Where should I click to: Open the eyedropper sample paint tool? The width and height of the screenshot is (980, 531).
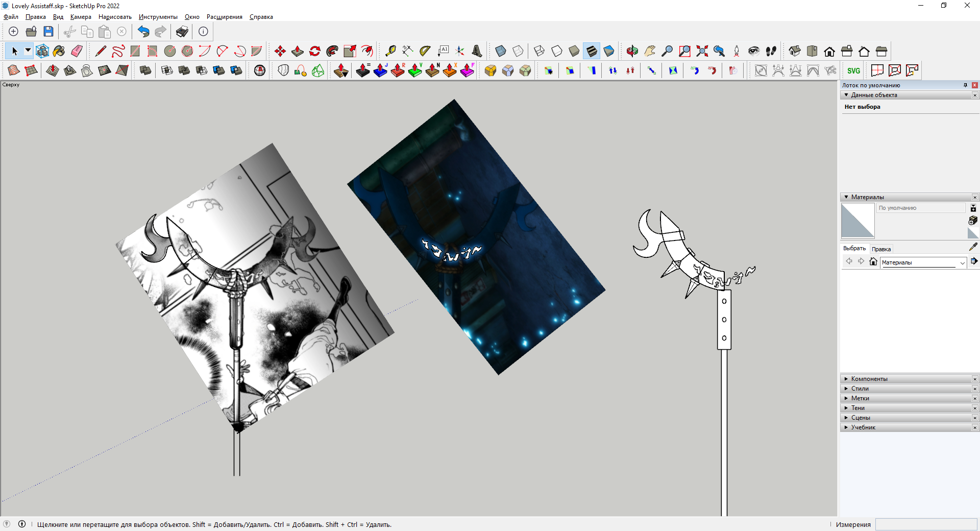(x=973, y=247)
